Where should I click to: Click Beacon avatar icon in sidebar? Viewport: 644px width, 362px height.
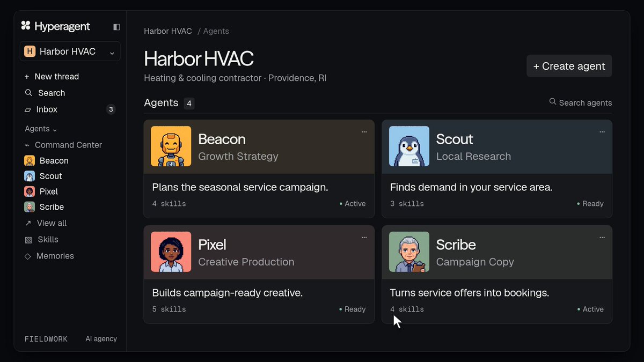30,160
